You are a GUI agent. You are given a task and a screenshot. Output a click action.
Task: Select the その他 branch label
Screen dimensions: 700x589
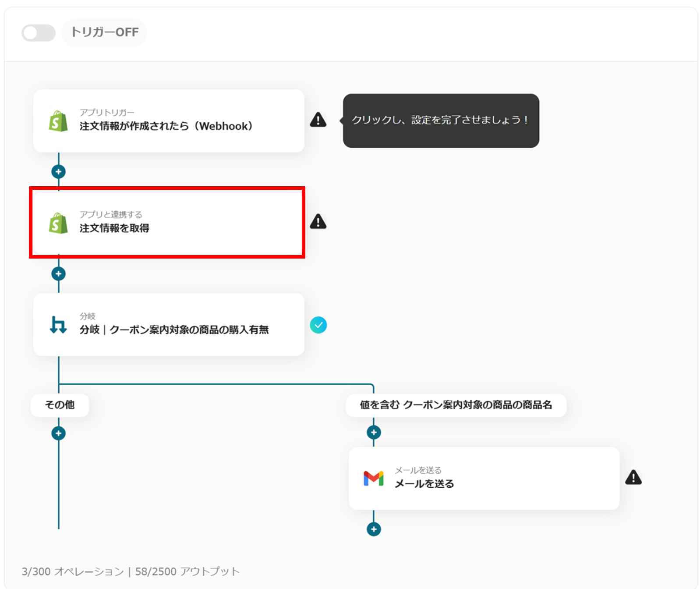pos(60,405)
